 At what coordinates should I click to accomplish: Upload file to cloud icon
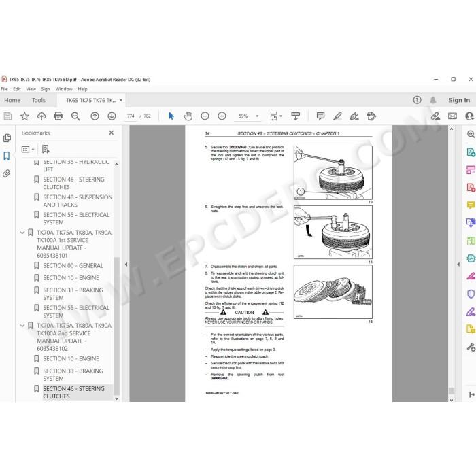pos(41,116)
